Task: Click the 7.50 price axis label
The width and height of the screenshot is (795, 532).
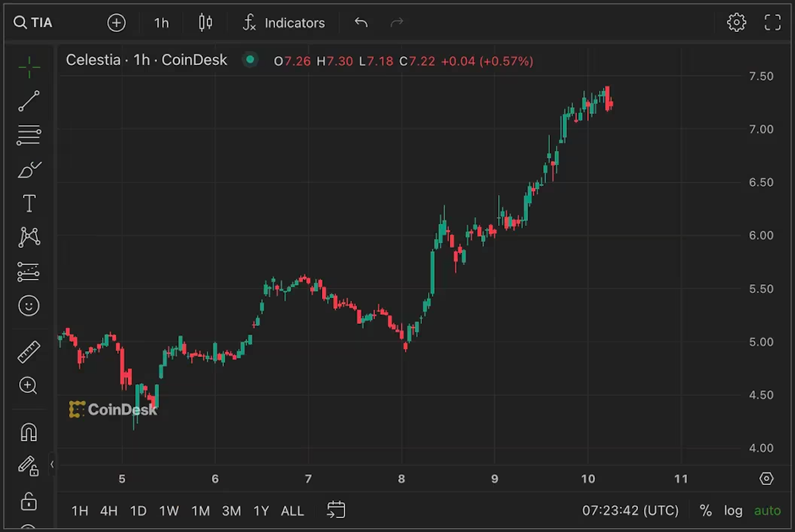Action: [x=761, y=76]
